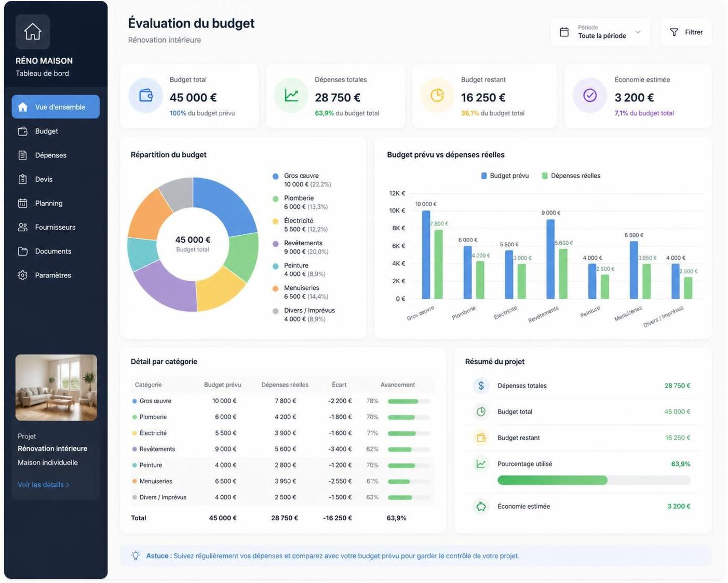
Task: Click the Catégorie column header
Action: click(148, 385)
